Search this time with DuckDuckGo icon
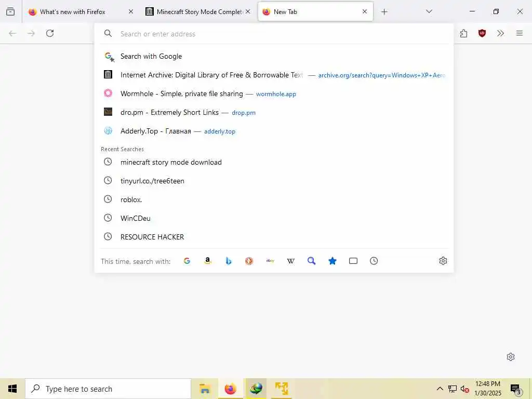The height and width of the screenshot is (399, 532). 249,261
